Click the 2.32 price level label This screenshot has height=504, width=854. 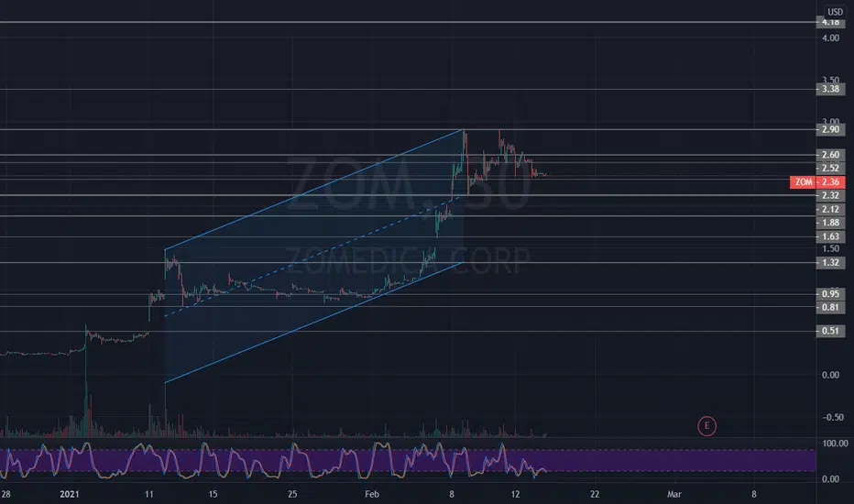830,195
